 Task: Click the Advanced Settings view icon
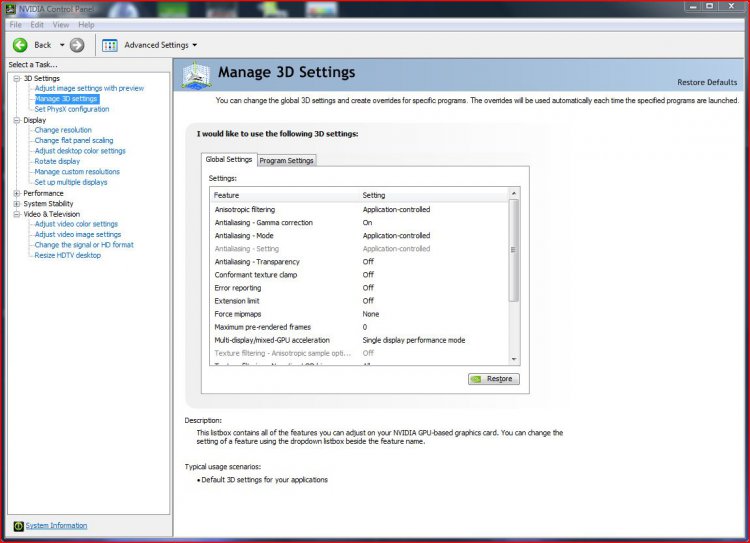110,45
